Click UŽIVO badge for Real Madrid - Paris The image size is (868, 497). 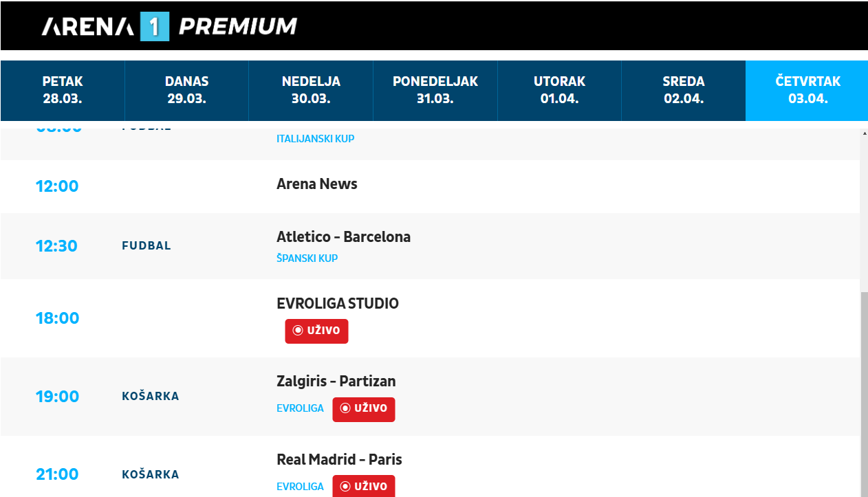tap(363, 486)
